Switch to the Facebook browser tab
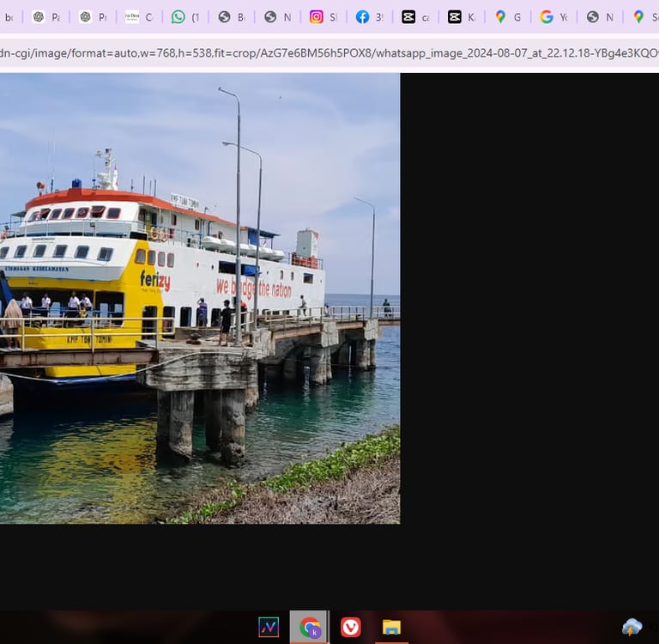 click(370, 17)
